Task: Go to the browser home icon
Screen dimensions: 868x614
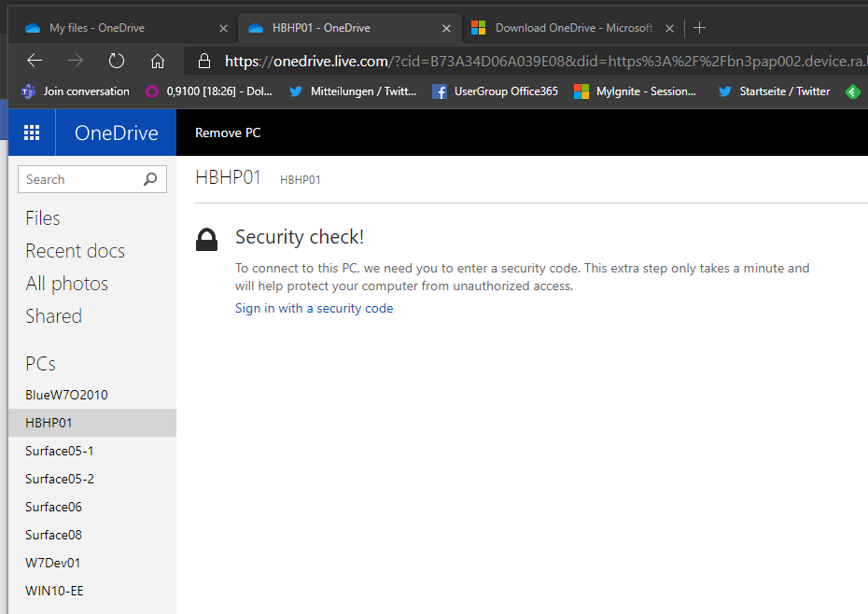Action: pyautogui.click(x=158, y=62)
